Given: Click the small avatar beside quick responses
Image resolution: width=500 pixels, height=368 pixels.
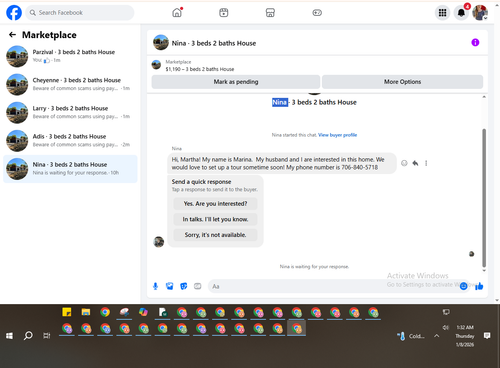Looking at the screenshot, I should (x=159, y=242).
